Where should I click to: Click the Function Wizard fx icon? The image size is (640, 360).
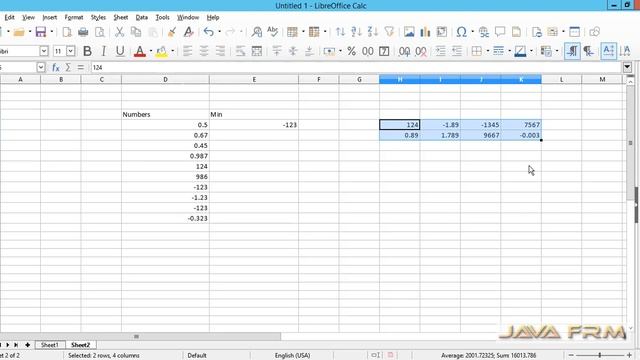(56, 67)
